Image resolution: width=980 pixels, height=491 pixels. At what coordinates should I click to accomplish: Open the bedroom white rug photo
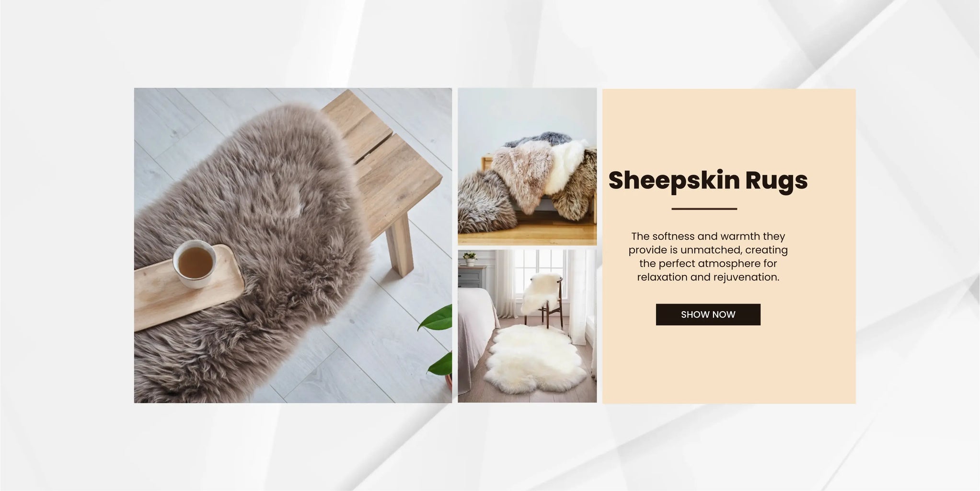pos(527,326)
